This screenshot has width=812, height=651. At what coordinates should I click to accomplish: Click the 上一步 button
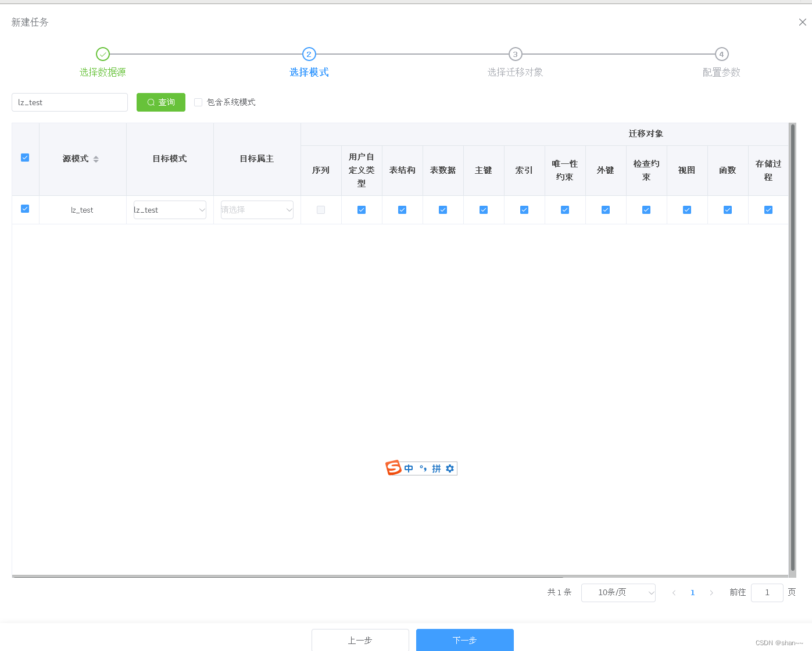point(360,640)
